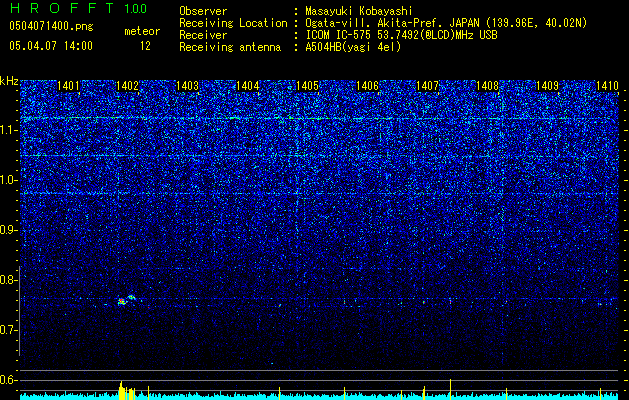Click the 1406 time marker
The height and width of the screenshot is (400, 629).
367,85
